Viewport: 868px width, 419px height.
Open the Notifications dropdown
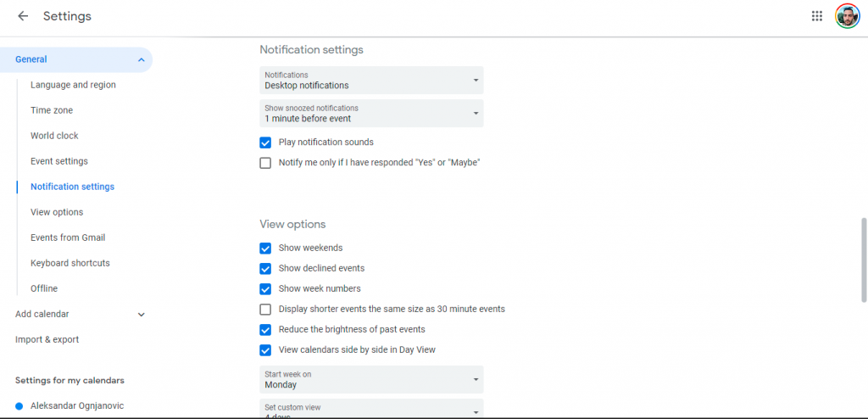click(x=371, y=81)
